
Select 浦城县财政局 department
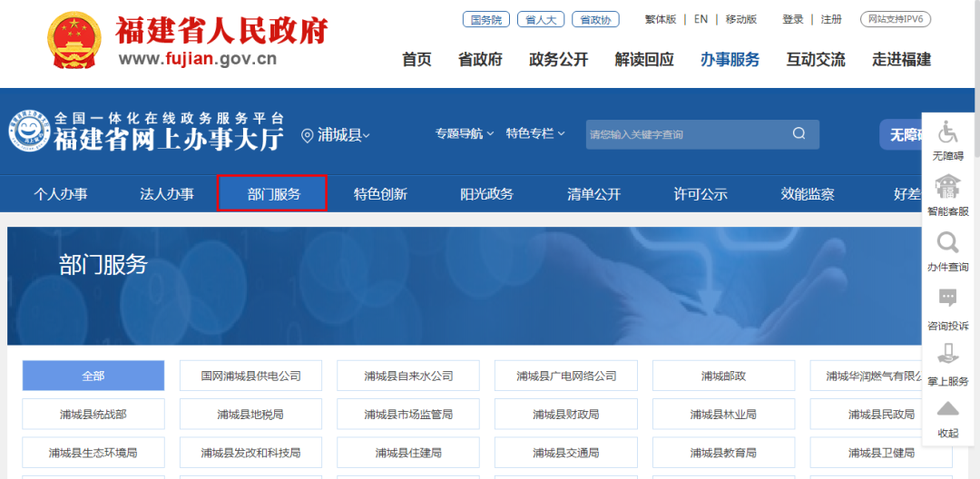tap(566, 414)
